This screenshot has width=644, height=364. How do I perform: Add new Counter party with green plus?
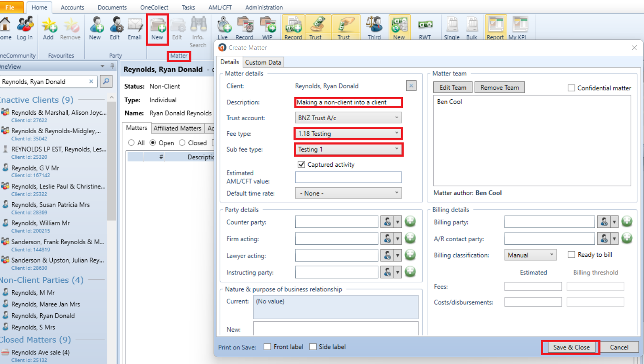point(410,222)
